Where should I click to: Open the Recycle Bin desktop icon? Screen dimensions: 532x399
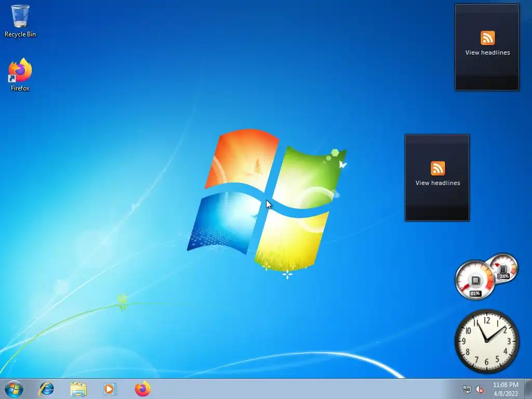click(20, 20)
